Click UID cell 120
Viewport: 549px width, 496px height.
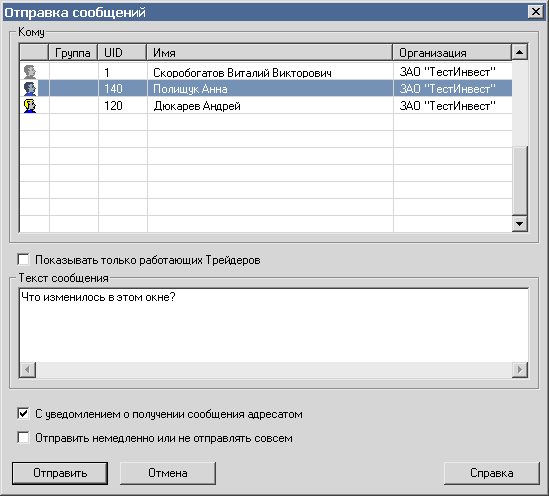123,106
